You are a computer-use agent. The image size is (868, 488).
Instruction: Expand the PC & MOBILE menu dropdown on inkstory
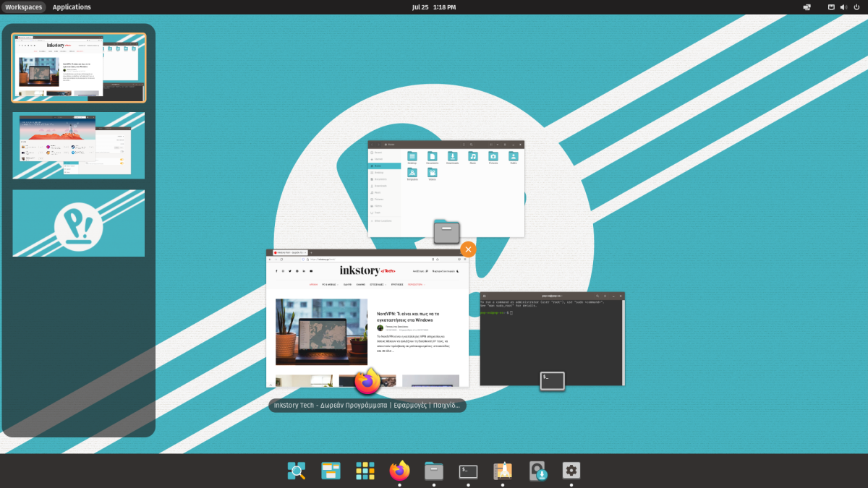coord(330,285)
